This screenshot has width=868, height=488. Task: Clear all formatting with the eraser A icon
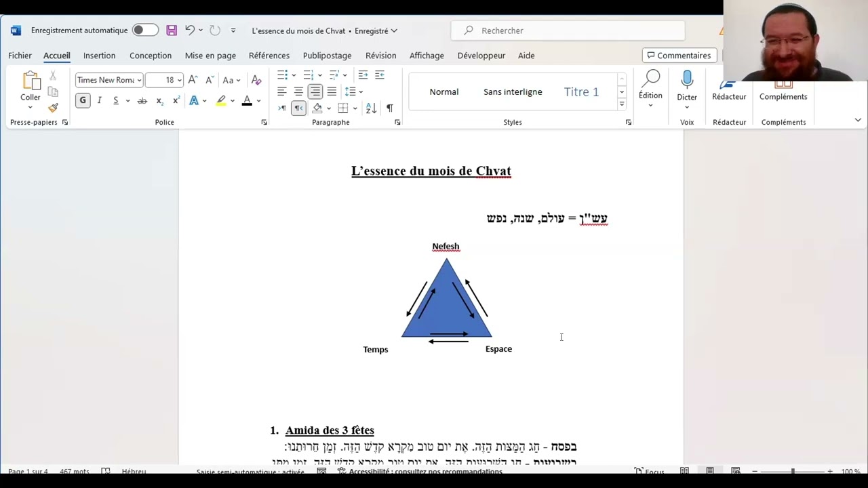256,80
